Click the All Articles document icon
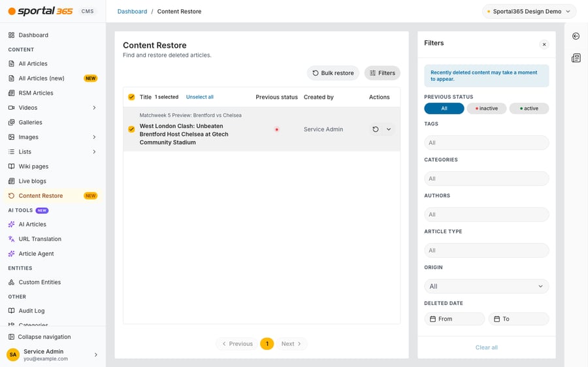 (11, 64)
